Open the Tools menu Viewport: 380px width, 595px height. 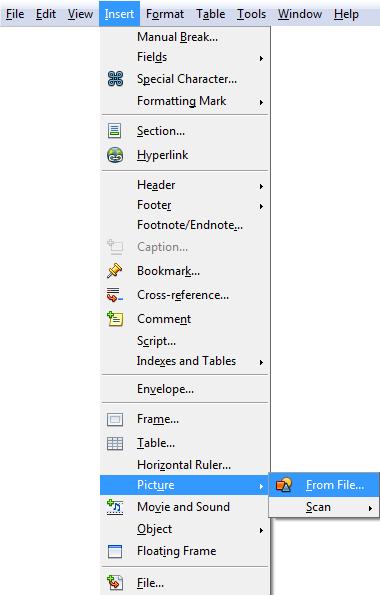251,14
